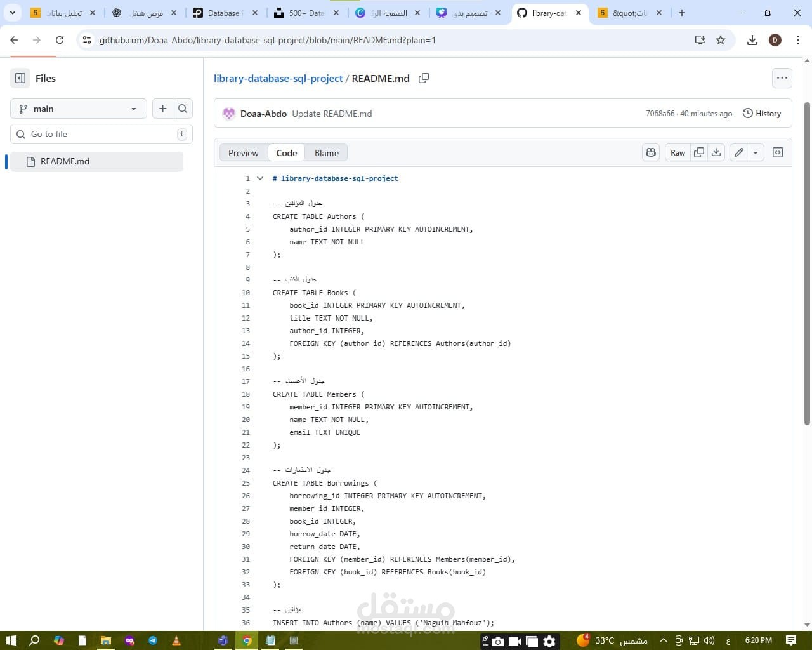Open a new browser tab
This screenshot has height=650, width=812.
682,13
